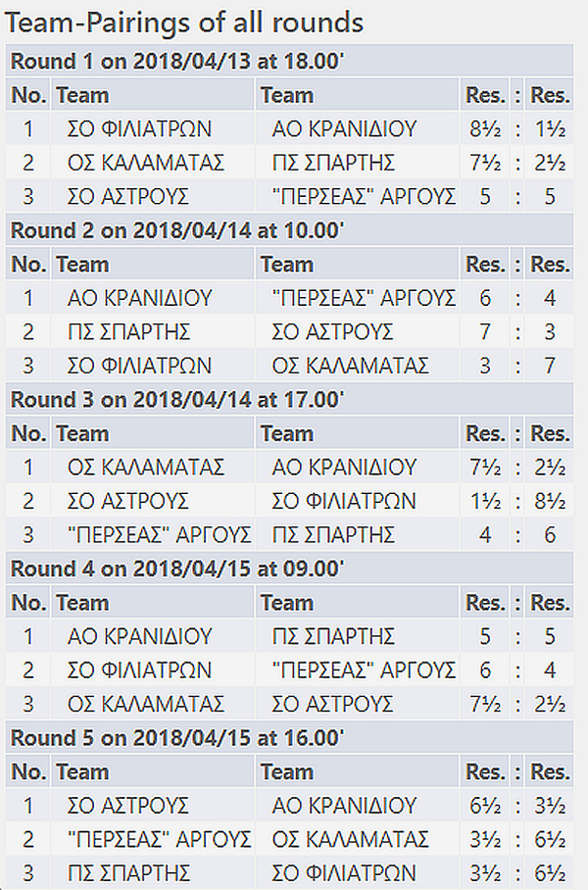Click "ΠΕΡΣΕΑΣ" ΑΡΓΟΥΣ in Round 3 pairing 3

(x=159, y=534)
